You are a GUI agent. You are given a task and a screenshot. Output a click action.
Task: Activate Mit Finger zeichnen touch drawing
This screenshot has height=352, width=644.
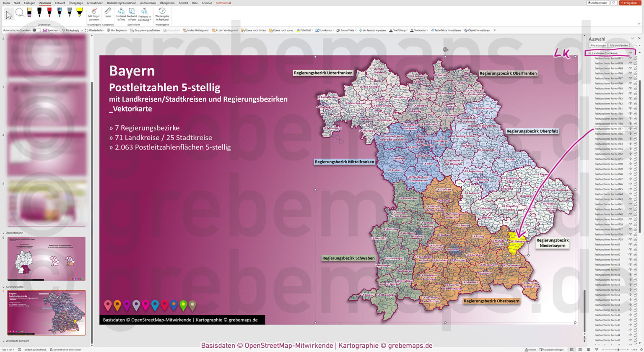93,15
